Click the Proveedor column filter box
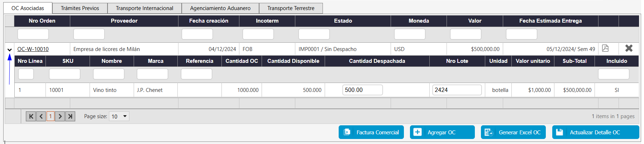This screenshot has width=644, height=144. pos(89,34)
